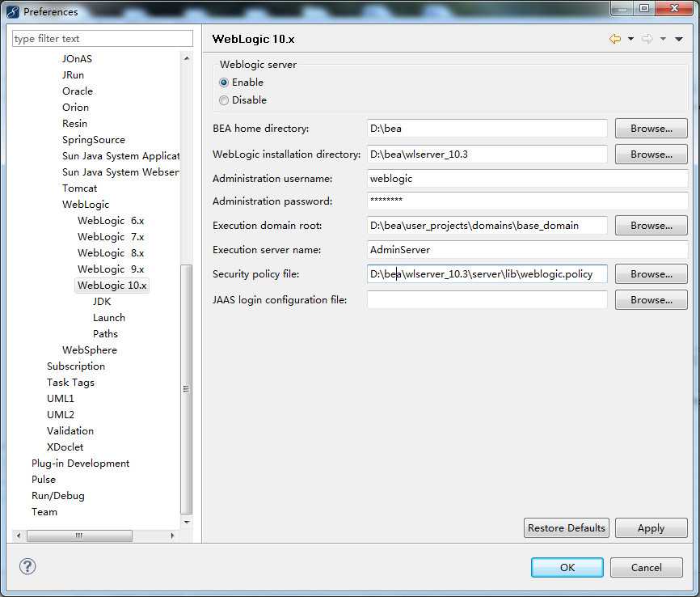Screen dimensions: 700x597
Task: Select Oracle in the tree
Action: 78,91
